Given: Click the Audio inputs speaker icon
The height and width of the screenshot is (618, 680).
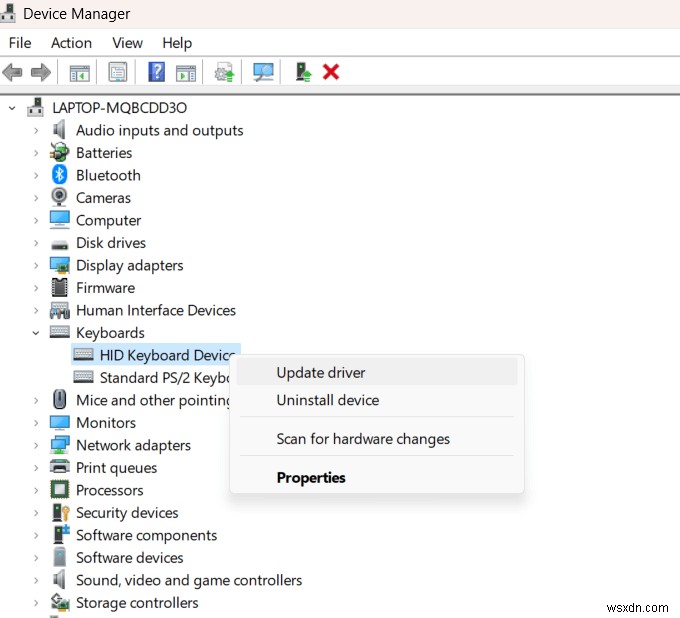Looking at the screenshot, I should [59, 130].
